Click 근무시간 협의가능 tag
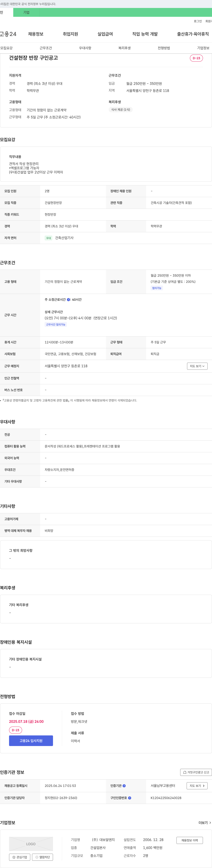The image size is (212, 868). coord(56,324)
